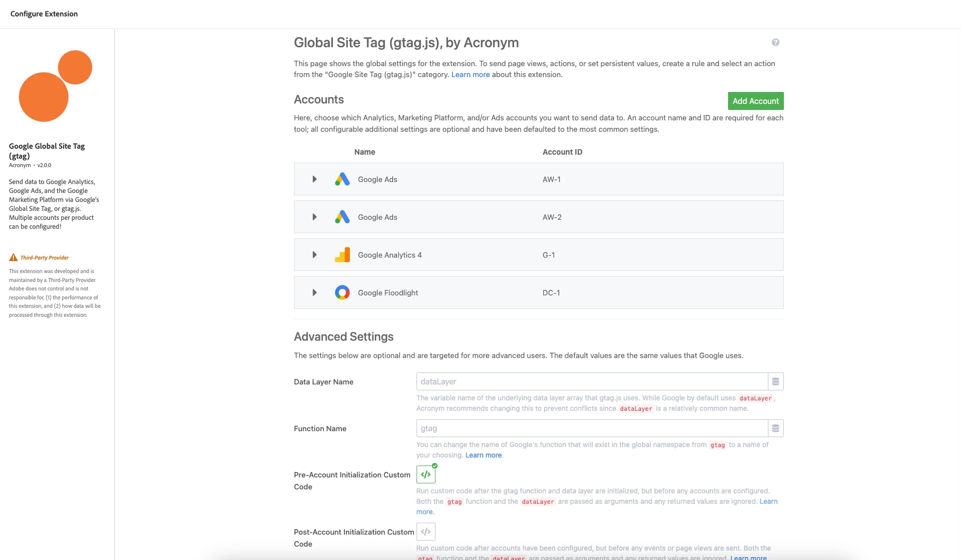Open data element picker for Data Layer Name

point(775,382)
